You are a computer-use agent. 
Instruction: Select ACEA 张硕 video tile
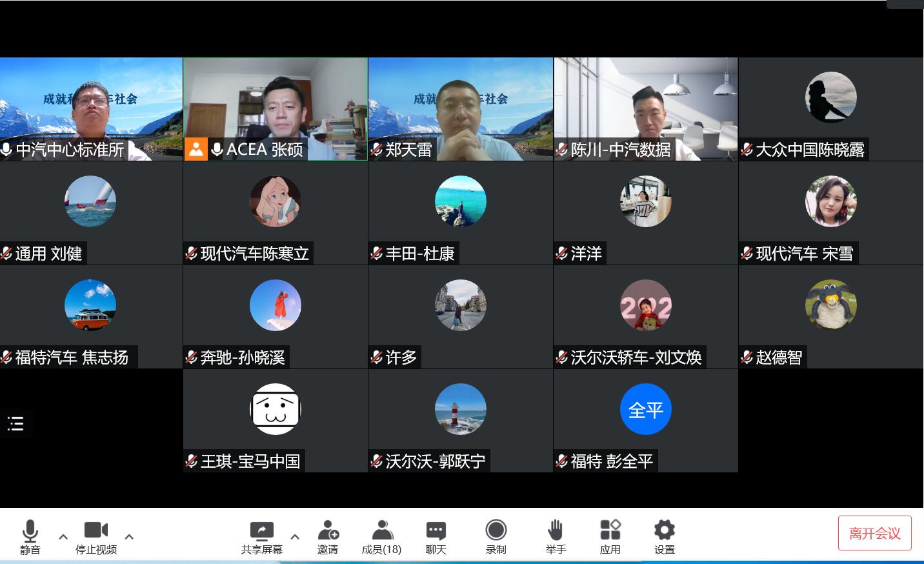click(x=276, y=103)
